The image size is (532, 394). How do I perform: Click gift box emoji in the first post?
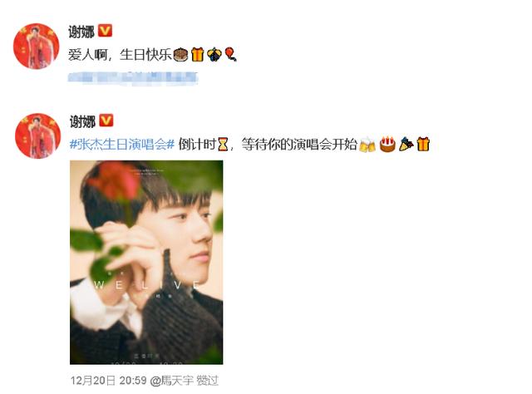[197, 54]
